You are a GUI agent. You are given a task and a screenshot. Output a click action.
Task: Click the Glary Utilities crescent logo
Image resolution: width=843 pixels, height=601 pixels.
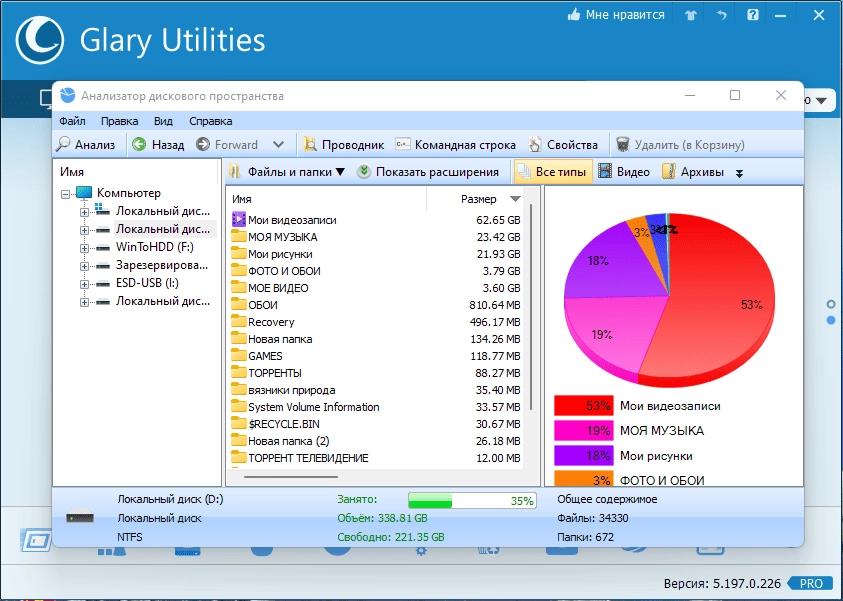tap(40, 40)
